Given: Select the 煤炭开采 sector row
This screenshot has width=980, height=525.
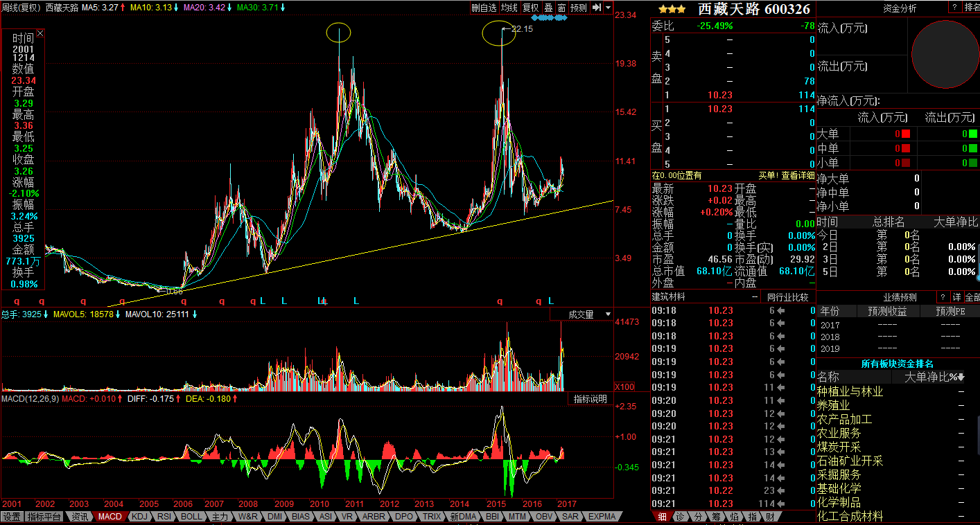Looking at the screenshot, I should coord(898,447).
